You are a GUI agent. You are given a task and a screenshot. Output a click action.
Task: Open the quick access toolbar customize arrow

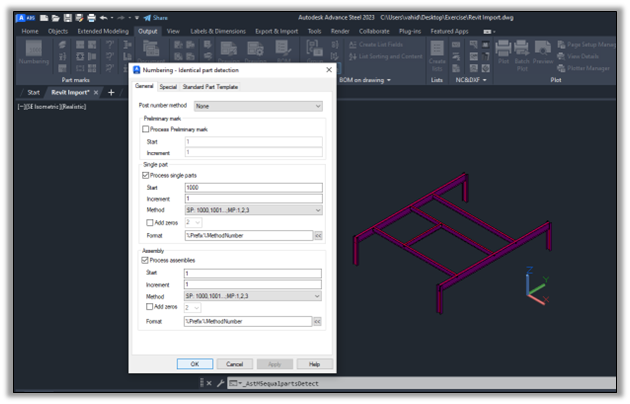coord(137,18)
